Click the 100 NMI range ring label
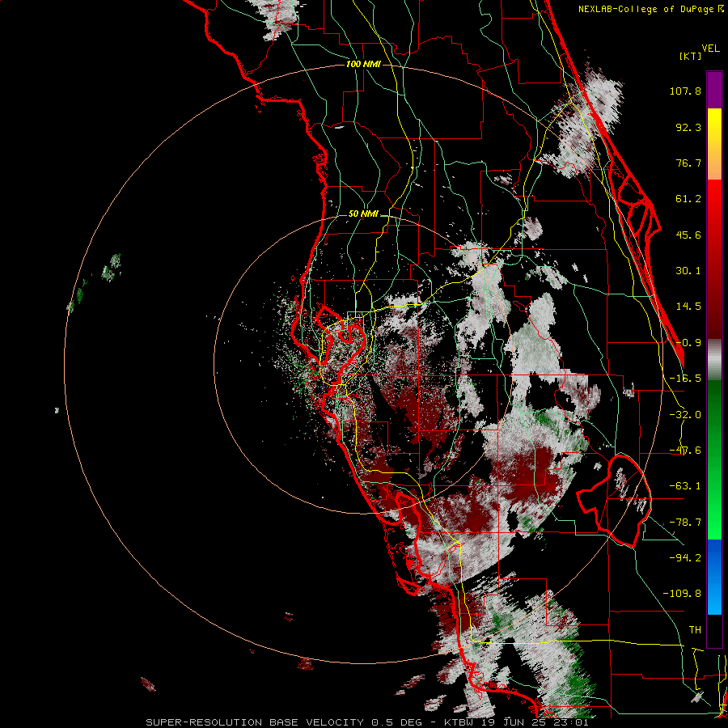This screenshot has width=728, height=728. coord(363,64)
